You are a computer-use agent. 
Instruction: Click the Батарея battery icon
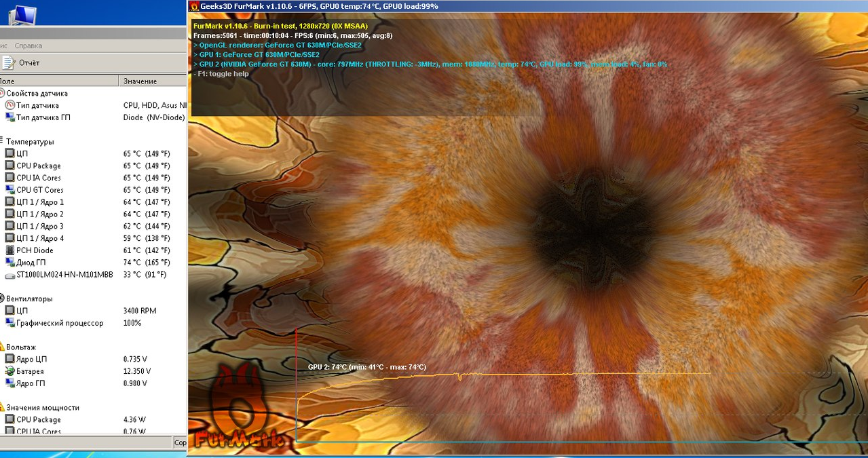(10, 371)
